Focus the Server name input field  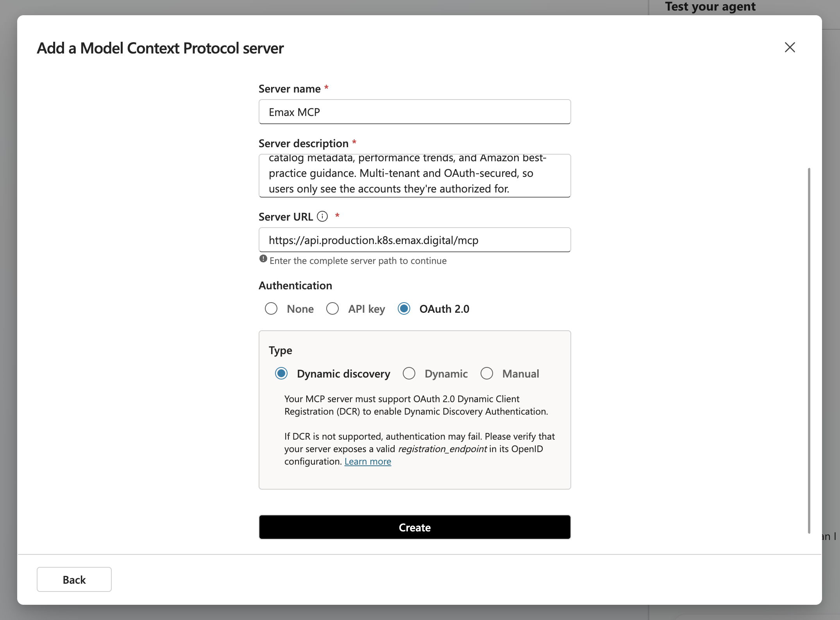click(415, 112)
